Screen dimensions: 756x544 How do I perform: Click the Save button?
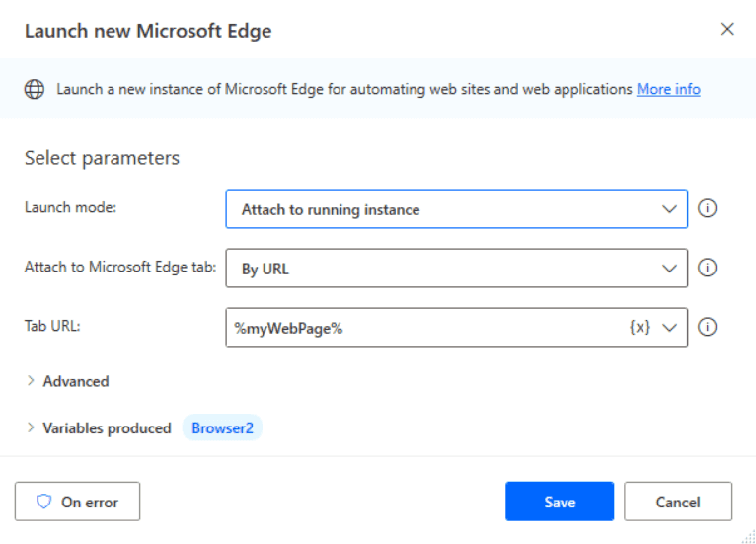tap(560, 502)
